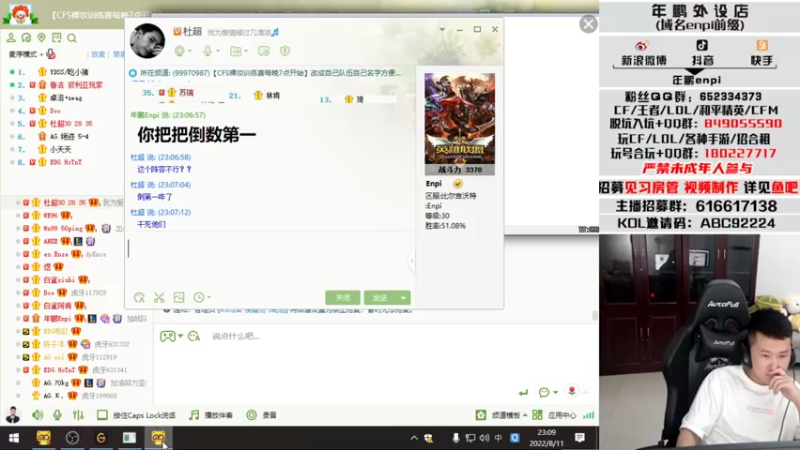Click the send file folder icon

click(x=235, y=51)
